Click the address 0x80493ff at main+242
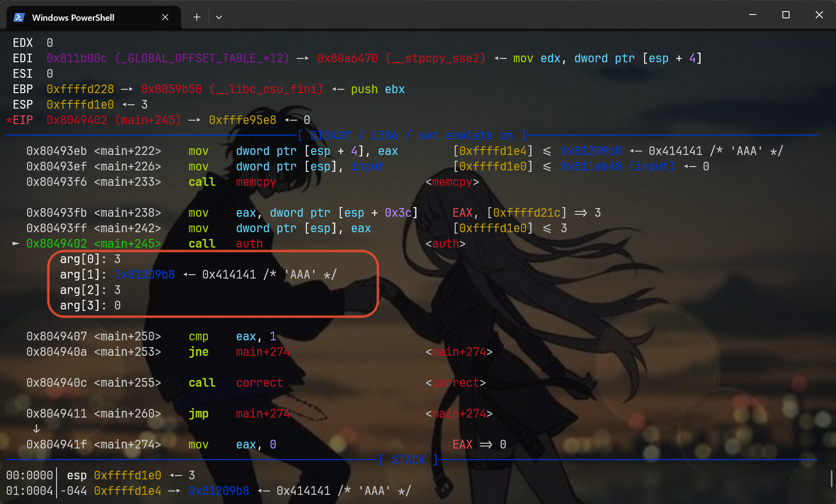The image size is (836, 504). (57, 228)
